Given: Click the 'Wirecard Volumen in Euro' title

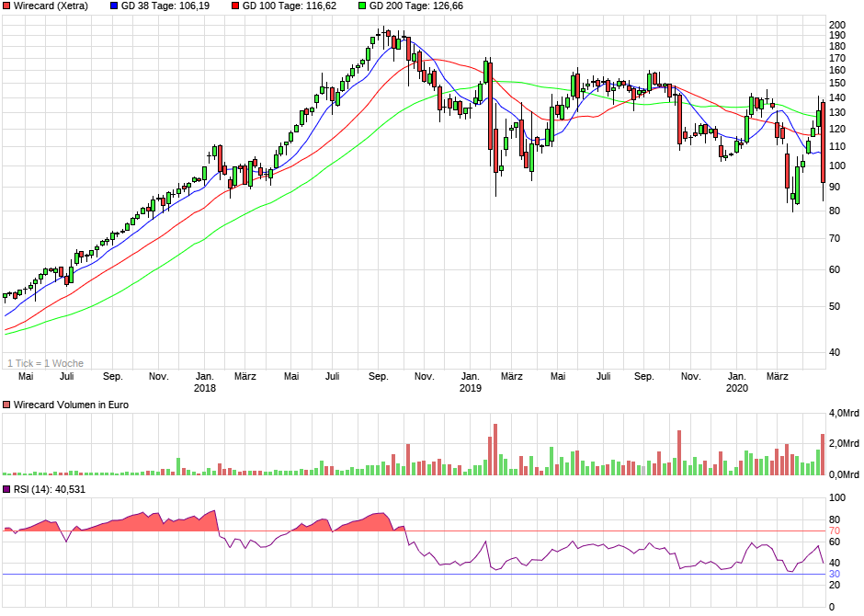Looking at the screenshot, I should click(71, 405).
